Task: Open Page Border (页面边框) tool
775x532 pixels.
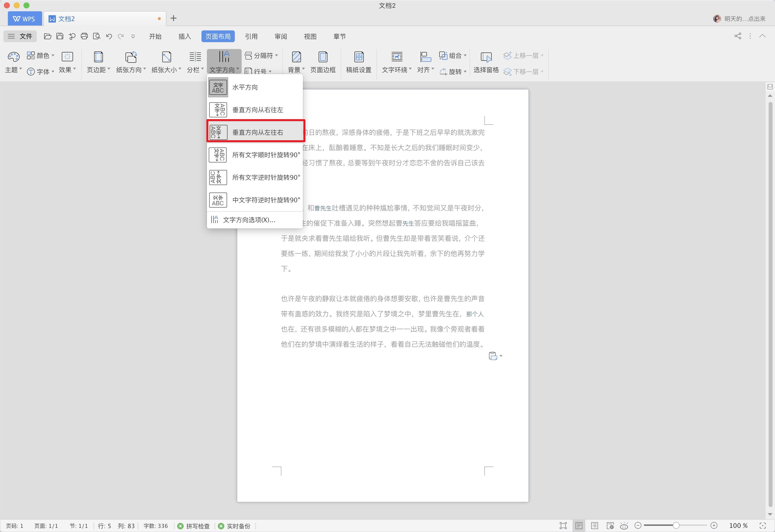Action: pos(323,62)
